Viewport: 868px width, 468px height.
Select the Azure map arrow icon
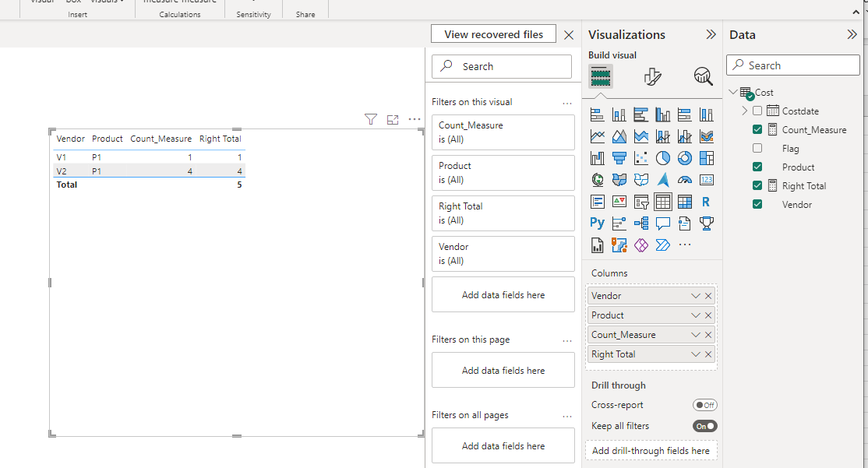(x=662, y=180)
